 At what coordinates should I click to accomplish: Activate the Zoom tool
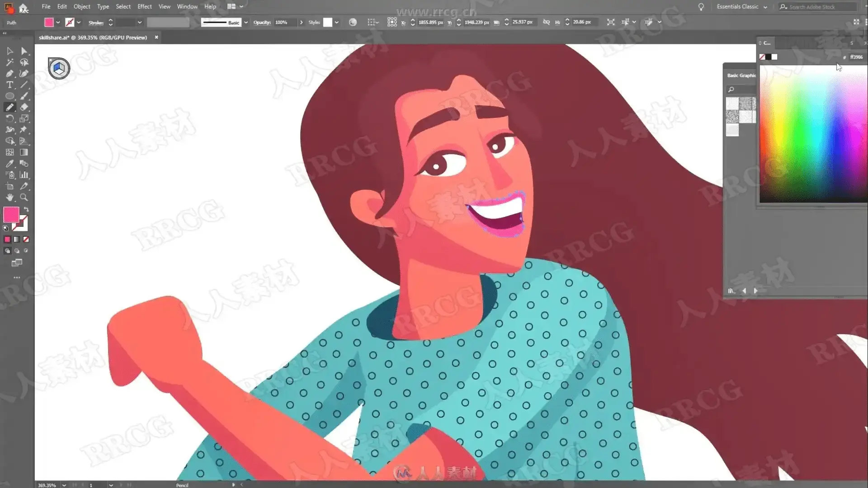[x=24, y=197]
